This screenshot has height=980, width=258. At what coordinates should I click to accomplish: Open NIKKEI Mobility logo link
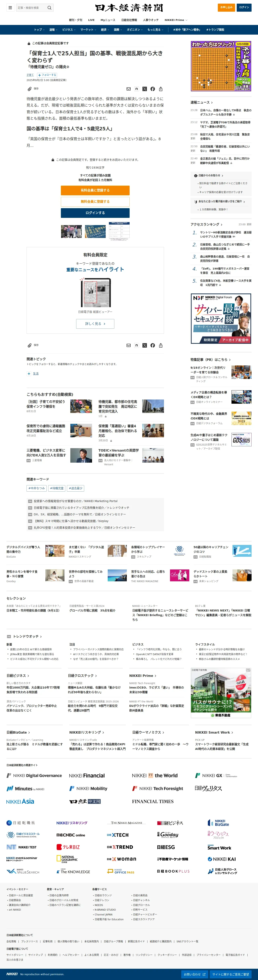pos(88,788)
